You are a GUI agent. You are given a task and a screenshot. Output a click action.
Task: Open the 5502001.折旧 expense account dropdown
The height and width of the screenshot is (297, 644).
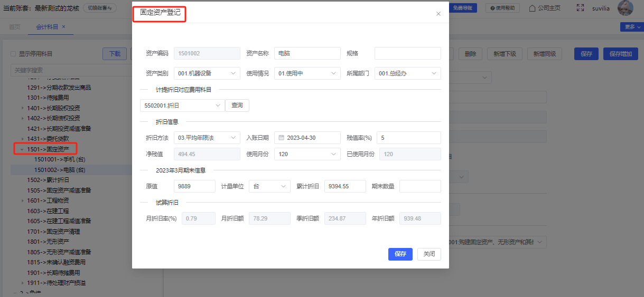(x=182, y=106)
